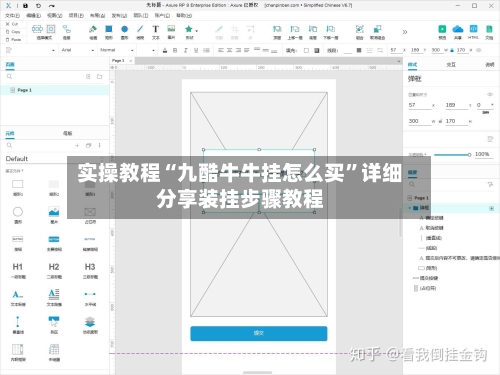This screenshot has height=375, width=500.
Task: Click the fill color swatch
Action: [x=306, y=50]
